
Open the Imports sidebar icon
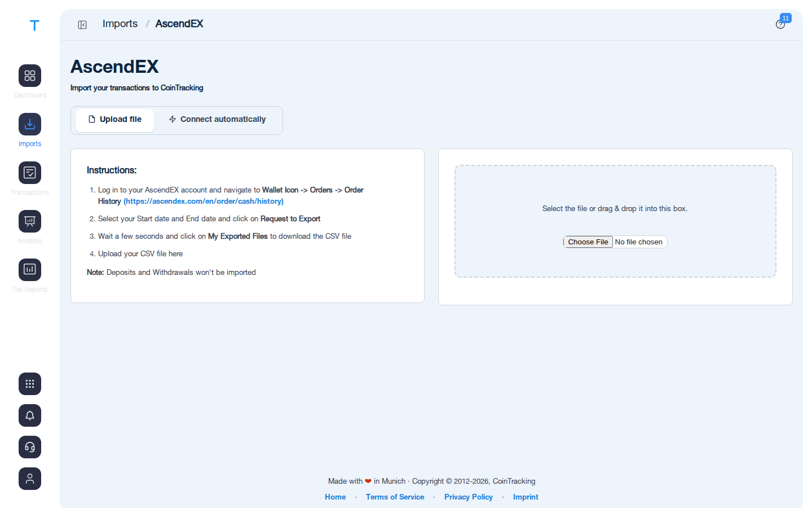coord(30,124)
